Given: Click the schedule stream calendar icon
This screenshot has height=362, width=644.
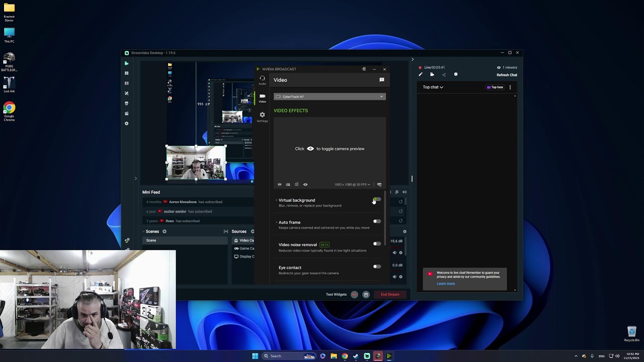Looking at the screenshot, I should tap(366, 295).
